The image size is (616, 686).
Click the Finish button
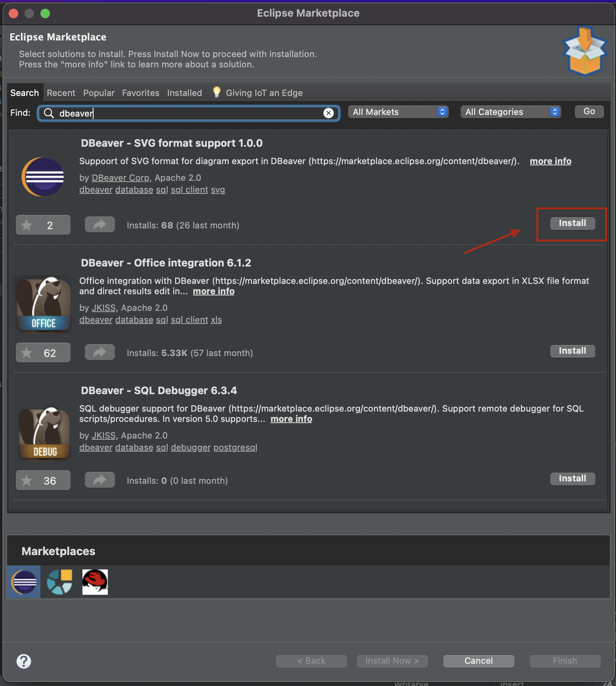click(x=565, y=661)
